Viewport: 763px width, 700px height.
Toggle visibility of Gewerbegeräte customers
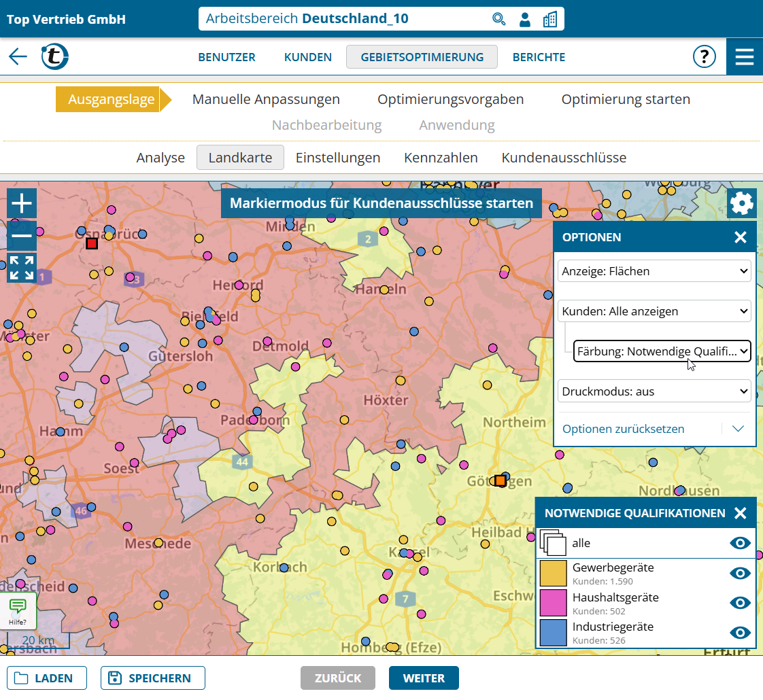(x=740, y=573)
